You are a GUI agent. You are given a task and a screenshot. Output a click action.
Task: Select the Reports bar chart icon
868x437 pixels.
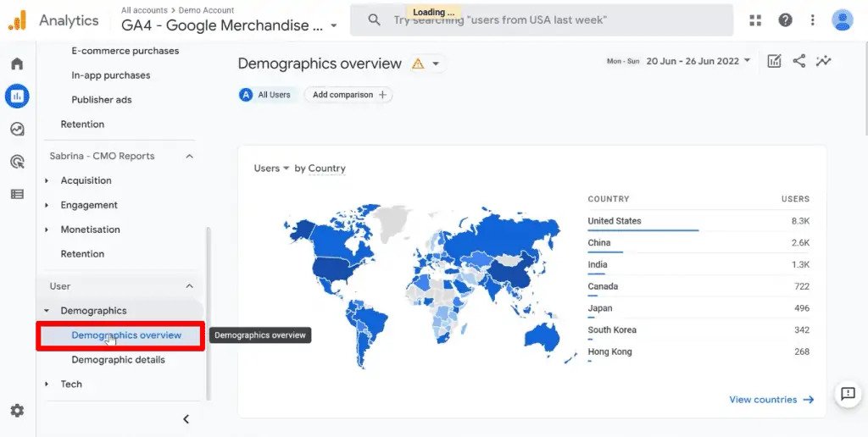click(x=17, y=97)
